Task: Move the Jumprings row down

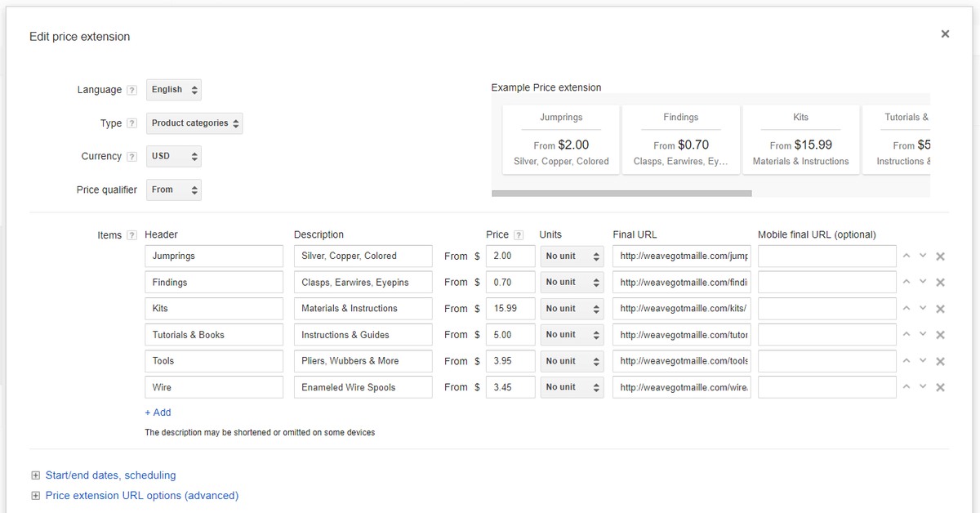Action: 923,256
